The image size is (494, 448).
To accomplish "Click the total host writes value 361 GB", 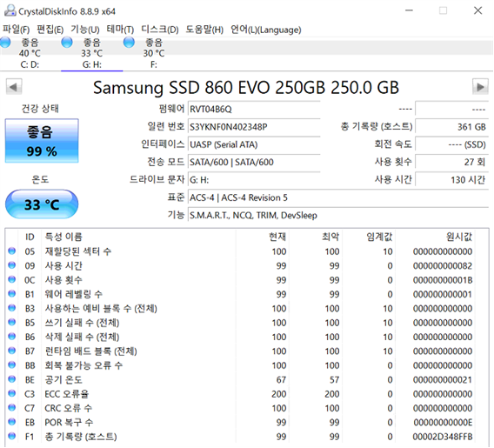I will pos(451,127).
